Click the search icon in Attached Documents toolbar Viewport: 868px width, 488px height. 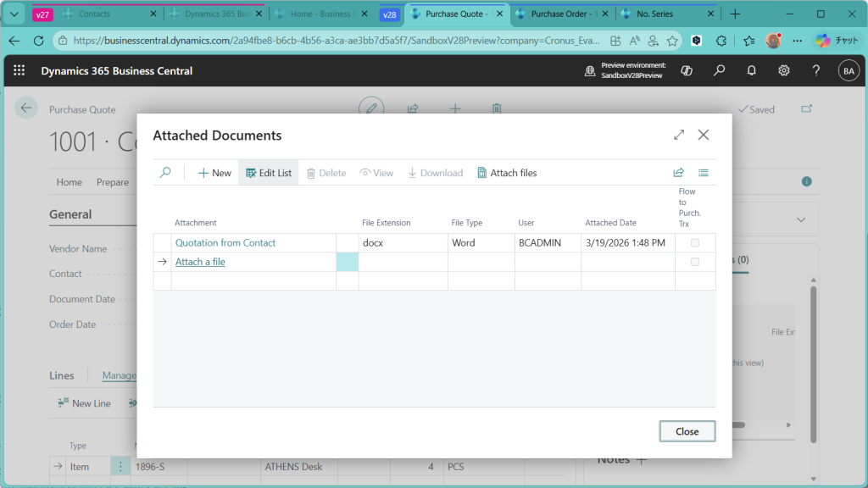point(165,173)
